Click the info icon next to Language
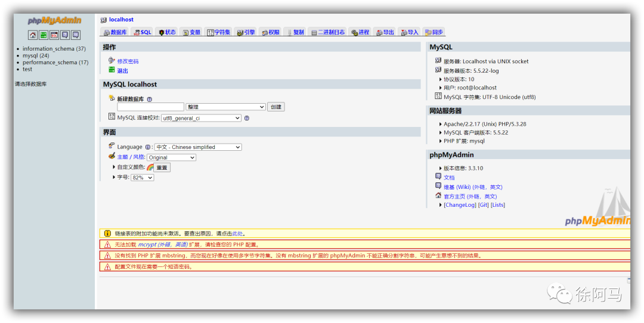The height and width of the screenshot is (323, 644). (148, 147)
